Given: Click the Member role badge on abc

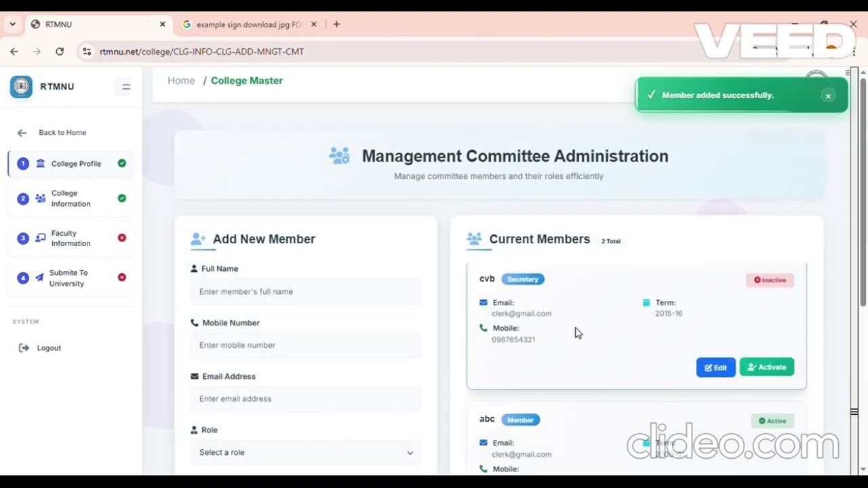Looking at the screenshot, I should coord(520,420).
